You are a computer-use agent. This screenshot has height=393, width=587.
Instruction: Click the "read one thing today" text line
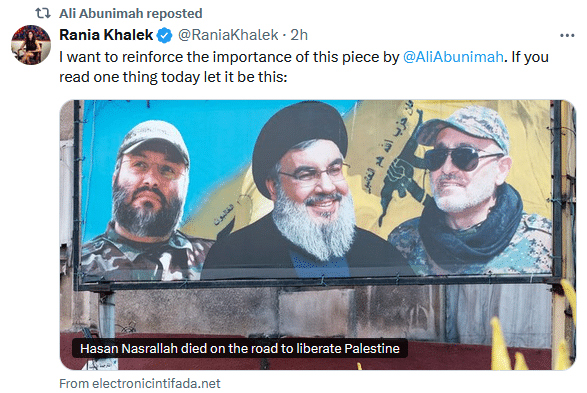173,77
